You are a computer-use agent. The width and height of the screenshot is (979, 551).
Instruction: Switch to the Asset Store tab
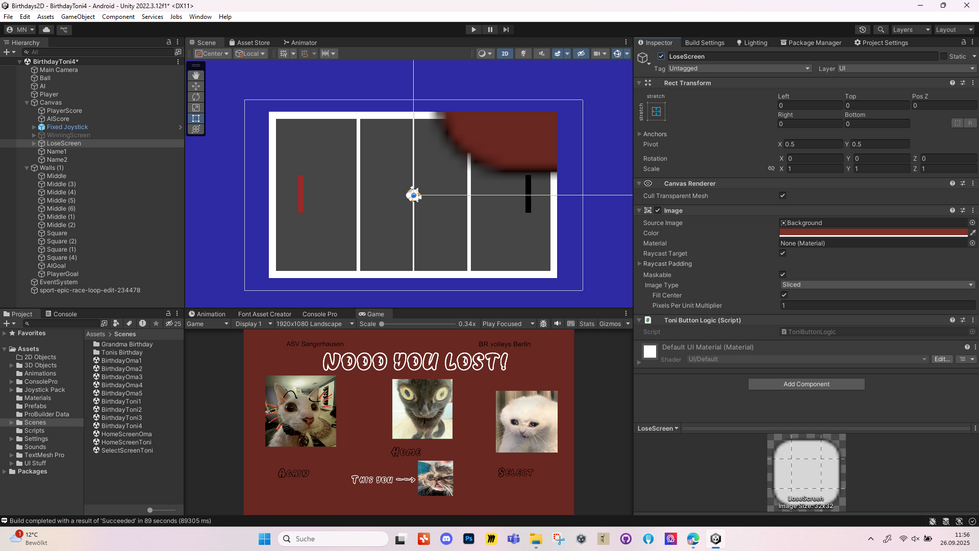250,42
